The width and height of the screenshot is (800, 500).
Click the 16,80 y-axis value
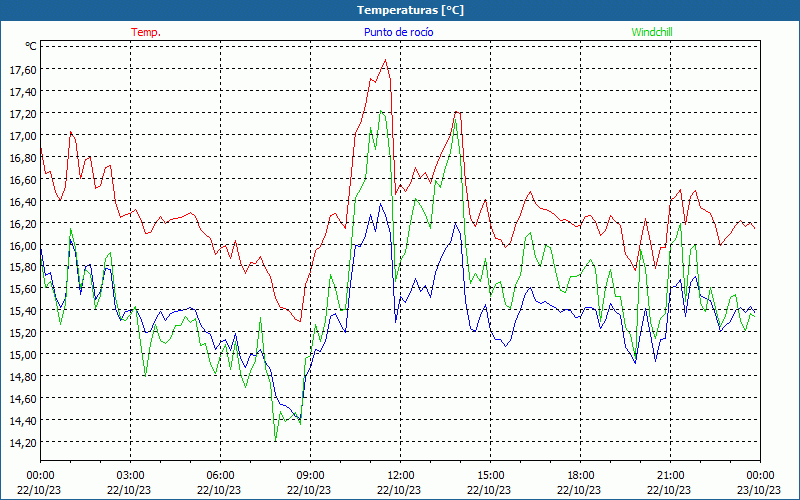pyautogui.click(x=23, y=158)
